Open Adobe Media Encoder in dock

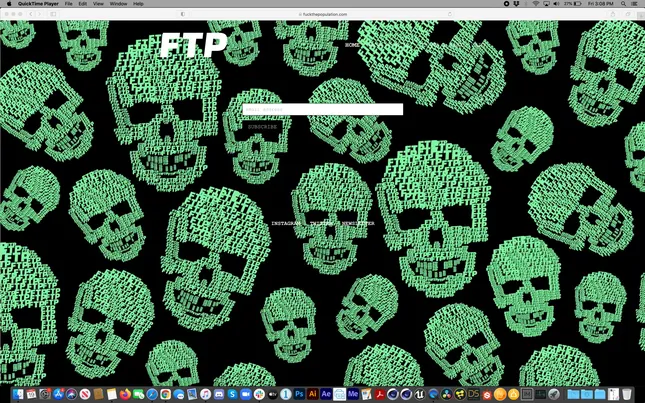pos(353,394)
